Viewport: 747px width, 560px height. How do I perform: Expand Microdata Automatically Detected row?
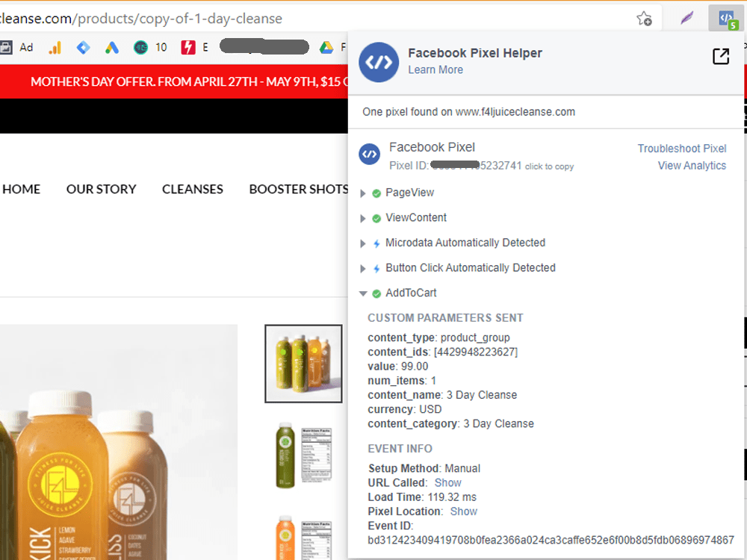[363, 243]
